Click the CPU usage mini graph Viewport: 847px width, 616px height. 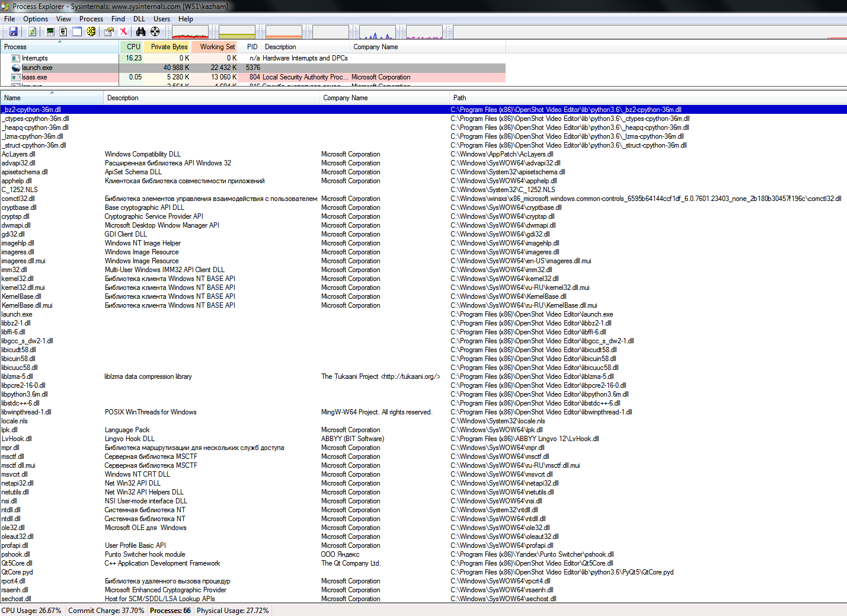[190, 31]
